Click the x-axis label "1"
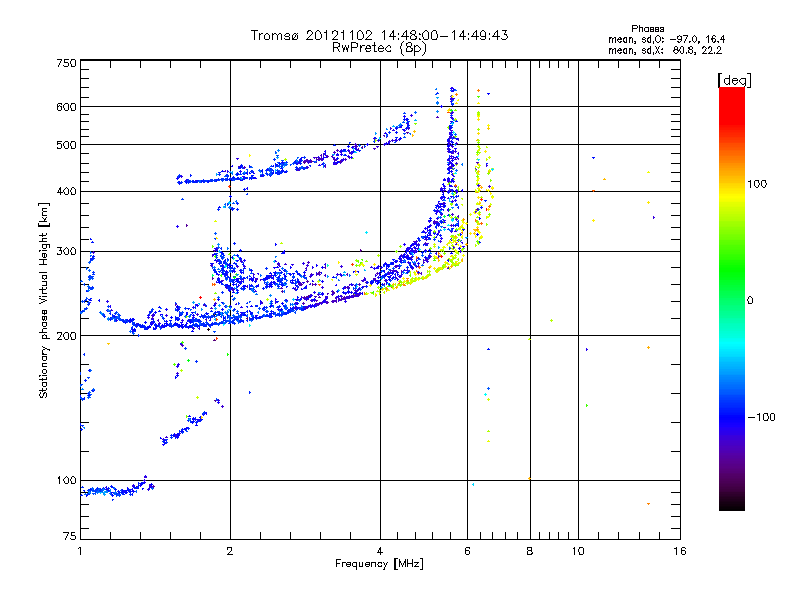The height and width of the screenshot is (600, 800). [80, 551]
